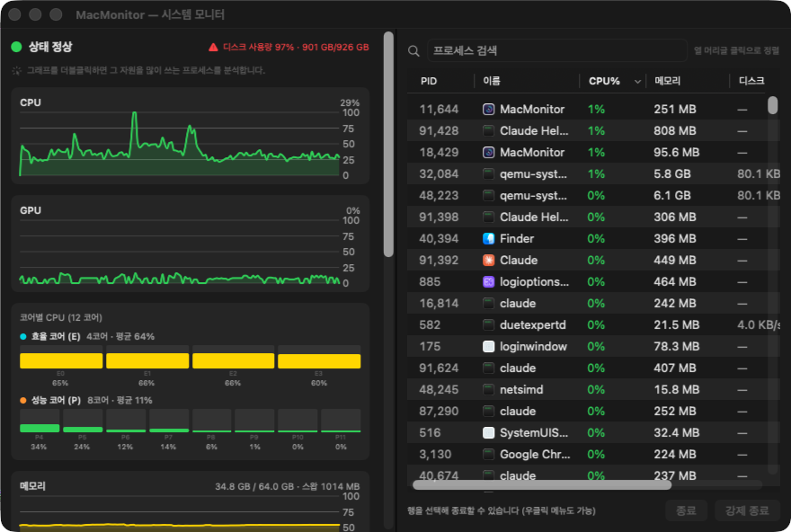Click MacMonitor icon in PID 11,644 row

coord(488,110)
